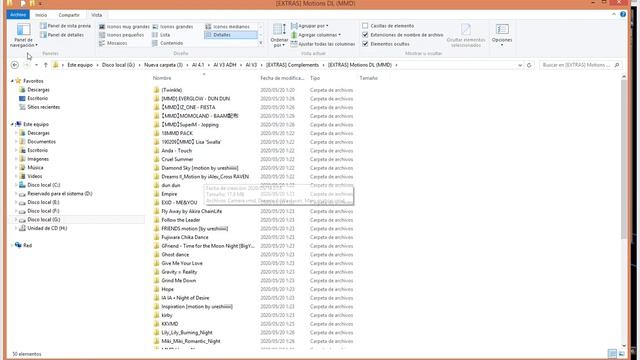Collapse the Favoritos tree group

click(x=12, y=81)
